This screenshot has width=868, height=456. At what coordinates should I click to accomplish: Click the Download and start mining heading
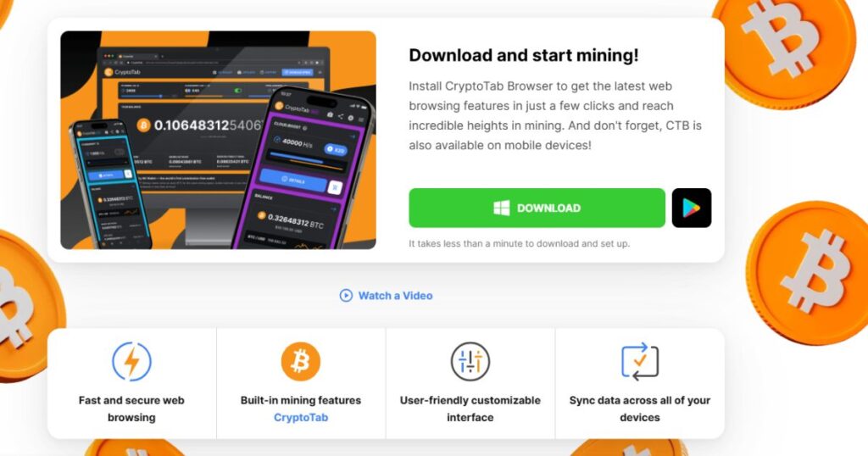pyautogui.click(x=524, y=55)
